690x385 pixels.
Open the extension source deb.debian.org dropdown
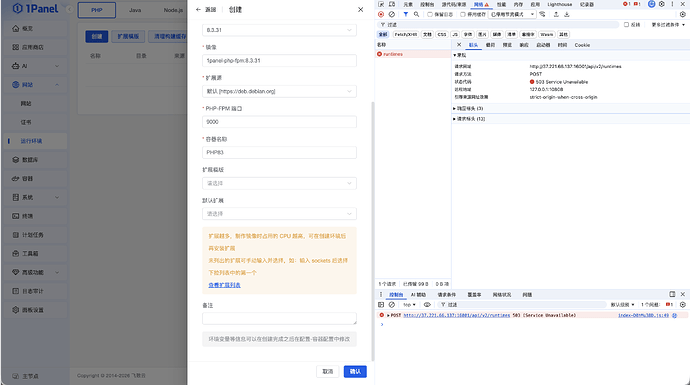coord(279,91)
